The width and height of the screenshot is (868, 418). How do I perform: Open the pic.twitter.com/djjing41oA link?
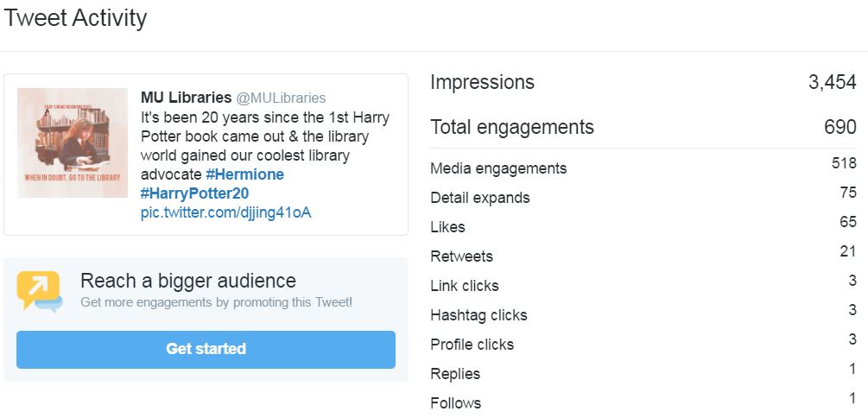click(225, 212)
